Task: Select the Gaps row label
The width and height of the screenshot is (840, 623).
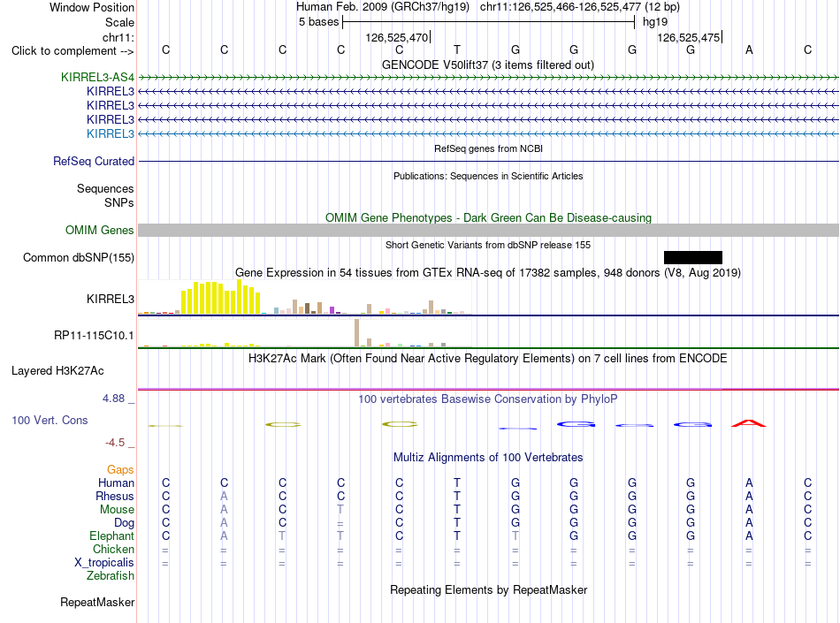Action: [120, 469]
